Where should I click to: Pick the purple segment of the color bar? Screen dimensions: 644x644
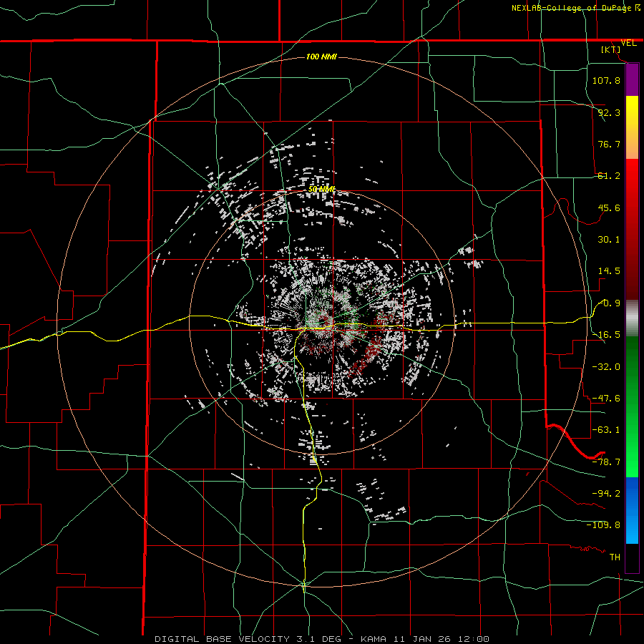[632, 79]
